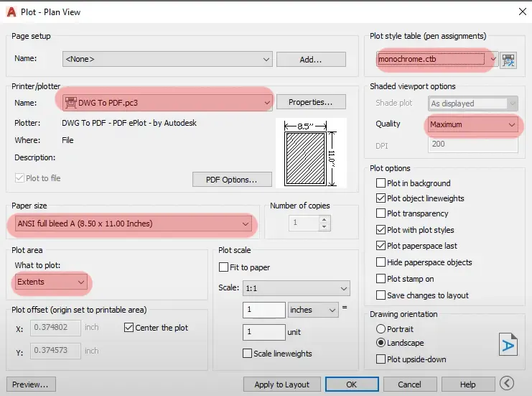Viewport: 532px width, 396px height.
Task: Close the Plot dialog window
Action: 521,11
